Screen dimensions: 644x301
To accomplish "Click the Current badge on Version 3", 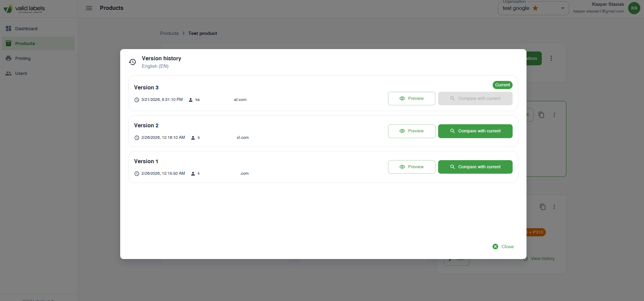I will tap(502, 85).
